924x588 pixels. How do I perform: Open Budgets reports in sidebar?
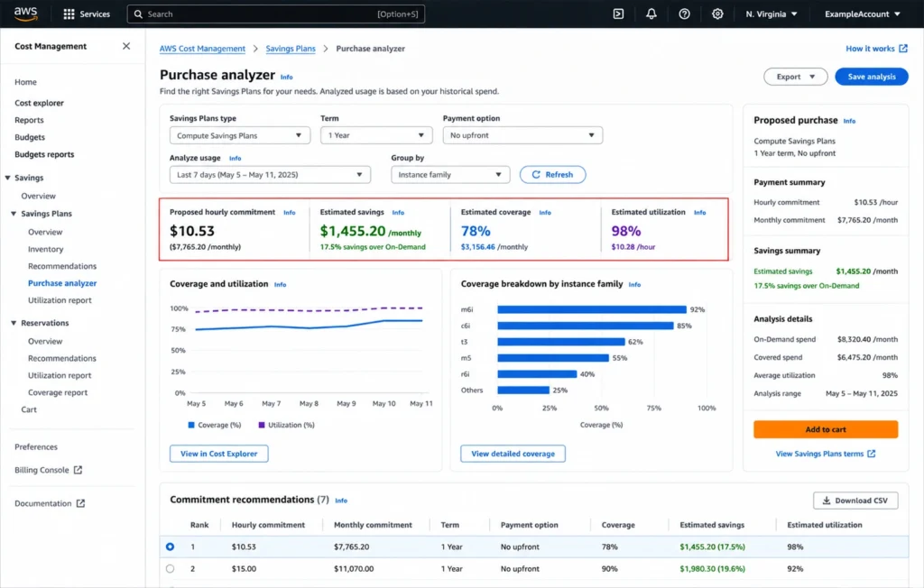coord(44,154)
